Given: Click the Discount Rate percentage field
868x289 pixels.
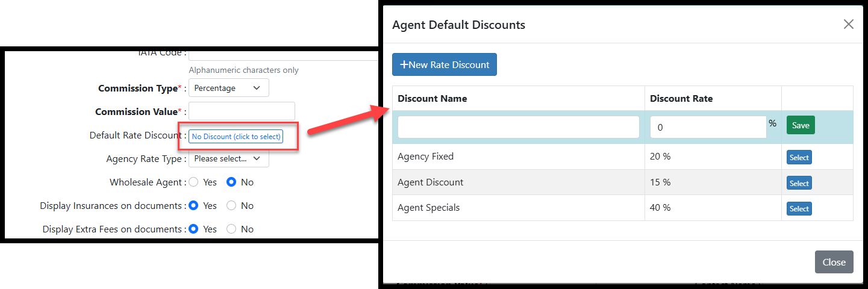Looking at the screenshot, I should [x=708, y=127].
